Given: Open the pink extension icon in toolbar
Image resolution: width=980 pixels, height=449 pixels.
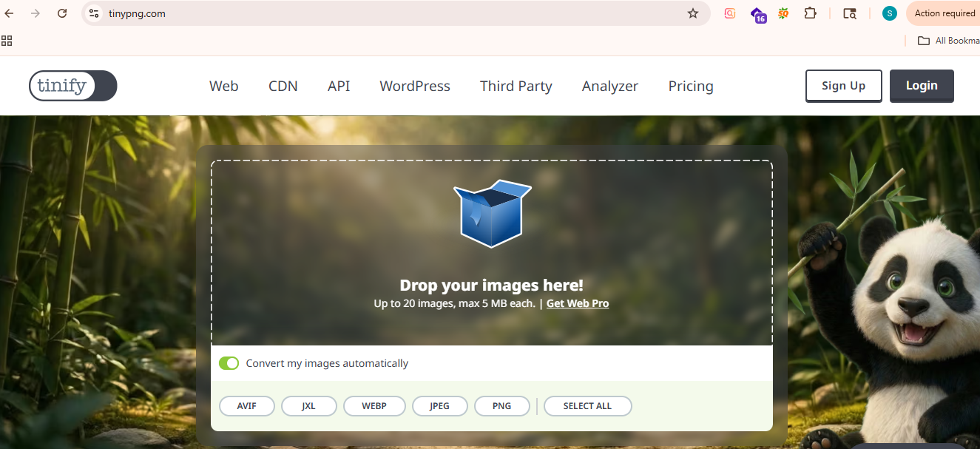Looking at the screenshot, I should pos(730,13).
